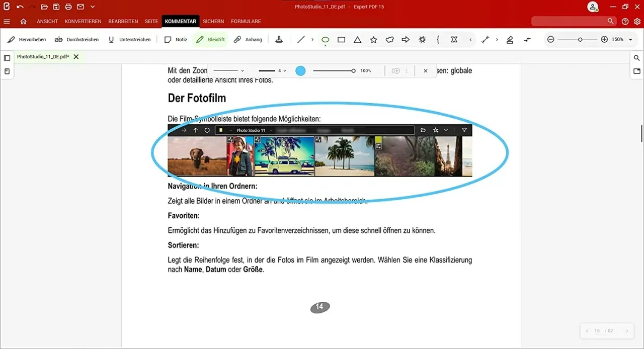
Task: Select the rectangle shape tool
Action: [x=342, y=40]
